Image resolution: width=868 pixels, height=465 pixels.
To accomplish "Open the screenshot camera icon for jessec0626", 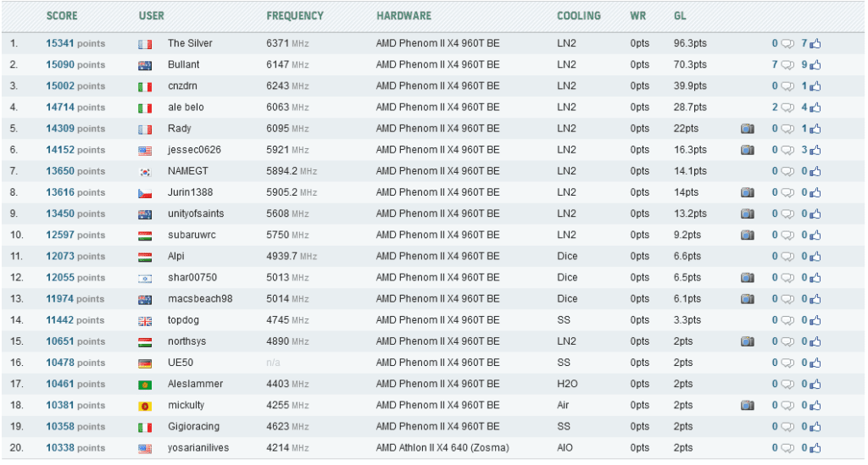I will point(748,150).
